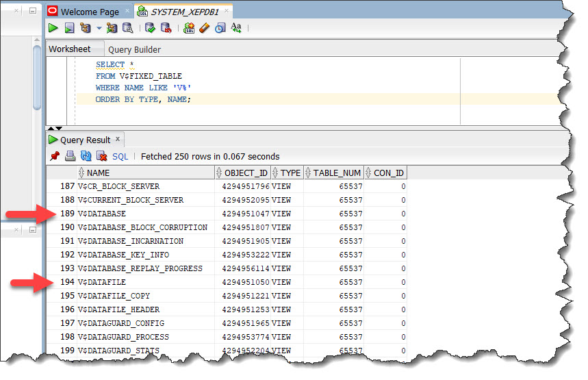Select the V$DATABASE_BLOCK_CORRUPTION row
Screen dimensions: 588x380
tap(227, 227)
